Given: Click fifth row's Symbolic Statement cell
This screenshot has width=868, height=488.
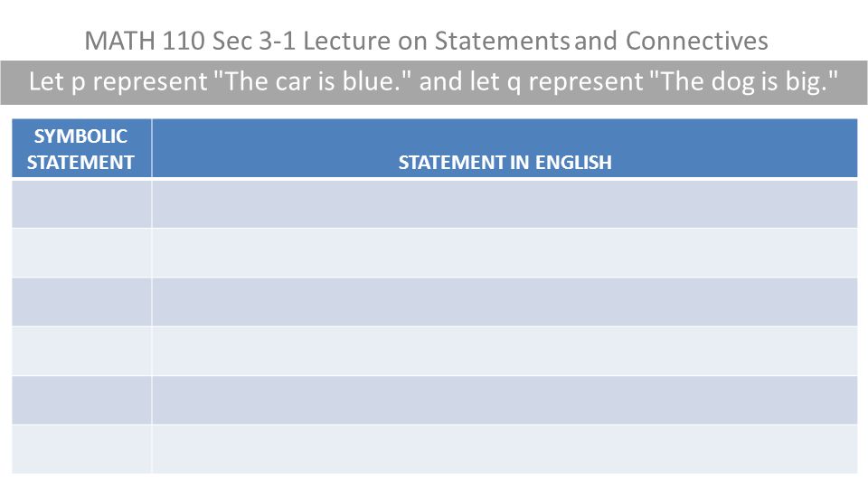Looking at the screenshot, I should tap(81, 400).
